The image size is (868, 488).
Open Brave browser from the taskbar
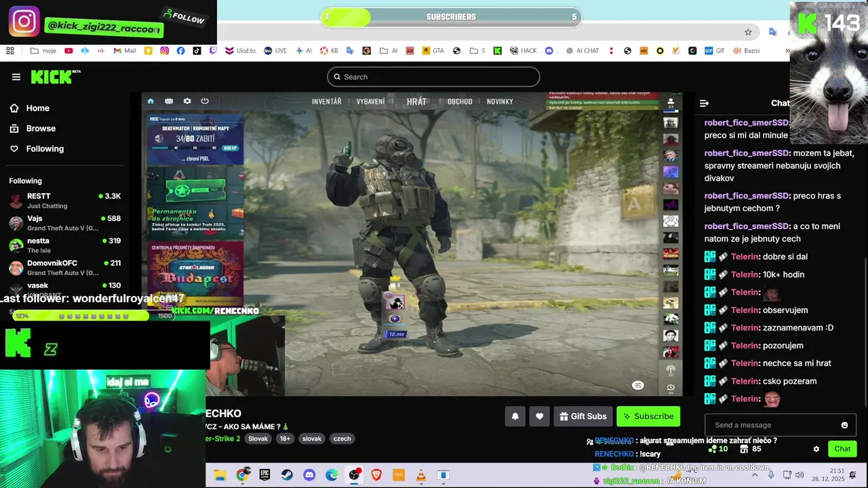click(376, 475)
